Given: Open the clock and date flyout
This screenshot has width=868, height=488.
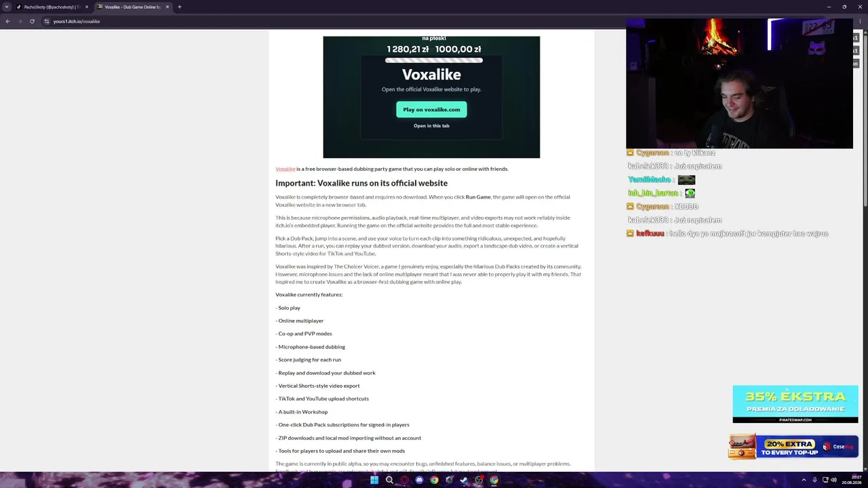Looking at the screenshot, I should coord(851,480).
